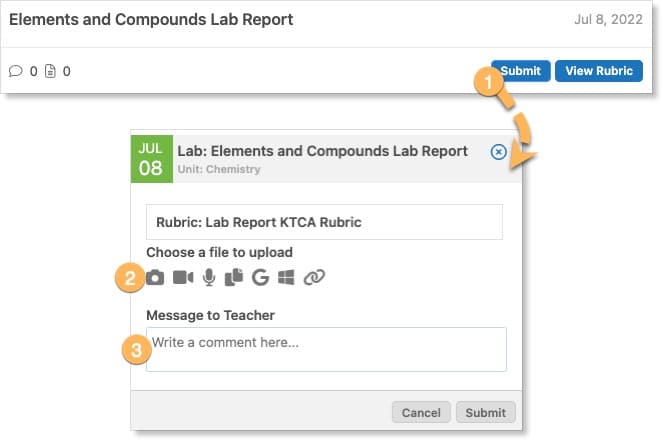The image size is (663, 441).
Task: Open the Lab Report KTCA Rubric box
Action: pos(324,222)
